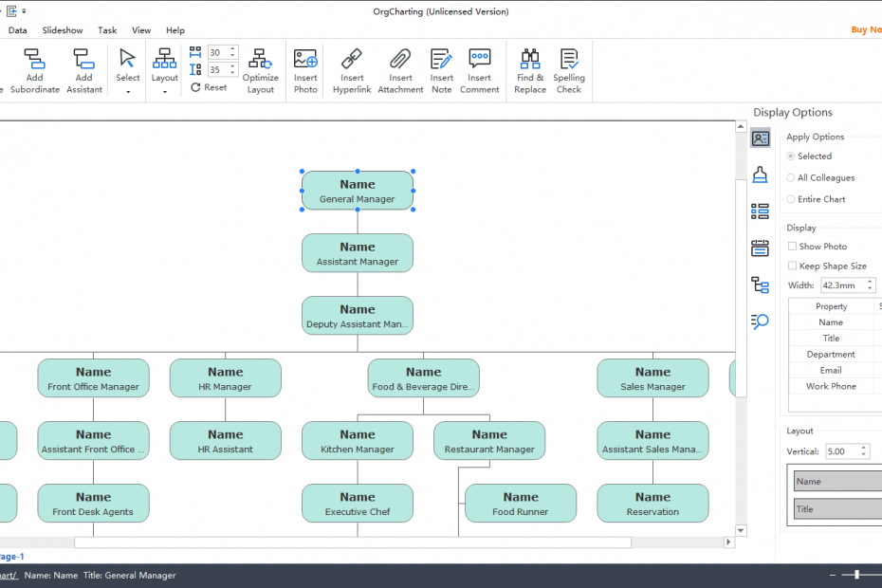
Task: Insert an attachment
Action: point(400,71)
